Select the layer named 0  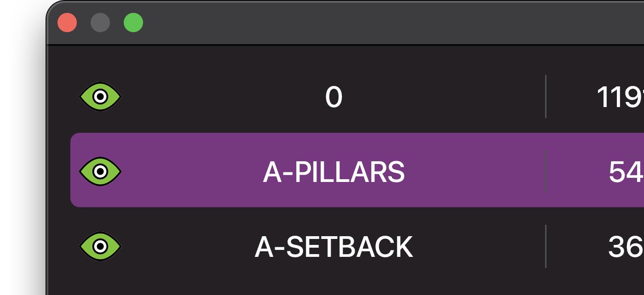333,97
